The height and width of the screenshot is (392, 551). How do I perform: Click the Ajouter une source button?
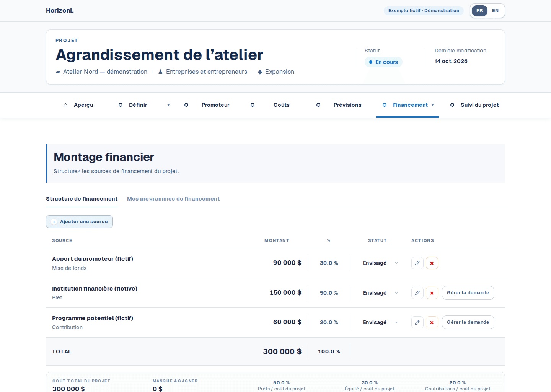click(79, 222)
